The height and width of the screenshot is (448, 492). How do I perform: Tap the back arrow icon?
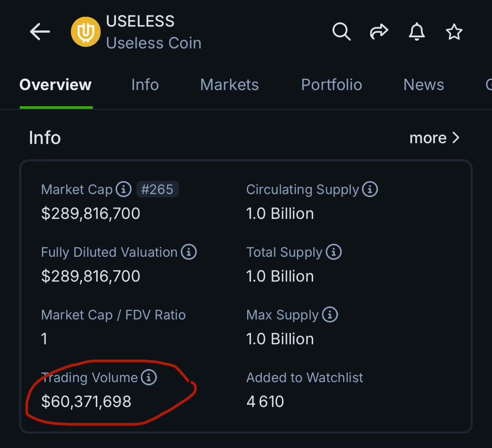click(40, 32)
